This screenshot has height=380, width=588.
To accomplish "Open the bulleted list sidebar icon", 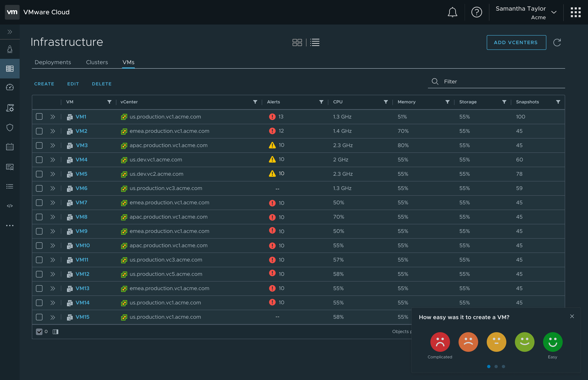I will (x=10, y=186).
